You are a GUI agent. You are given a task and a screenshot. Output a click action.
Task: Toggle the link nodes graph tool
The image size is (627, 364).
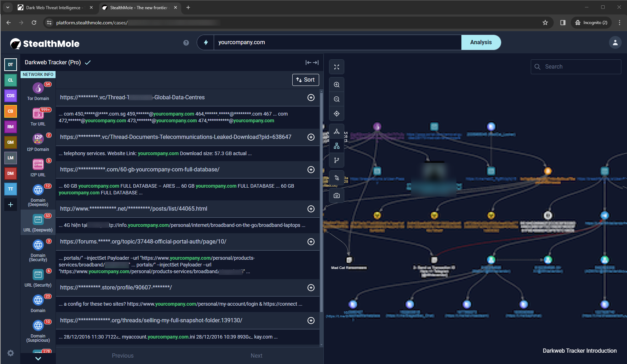[x=336, y=178]
